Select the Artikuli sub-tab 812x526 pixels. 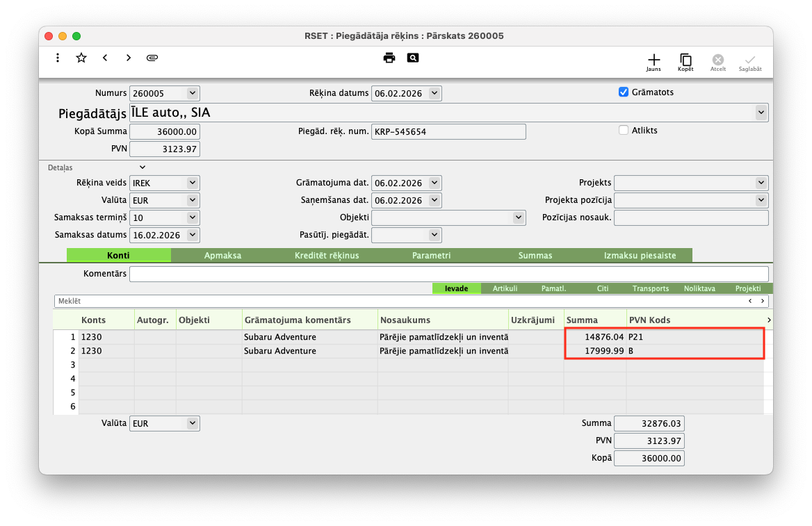[x=505, y=288]
